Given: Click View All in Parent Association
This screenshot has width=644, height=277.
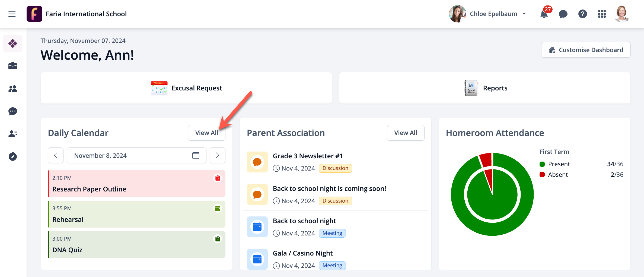Looking at the screenshot, I should 406,133.
